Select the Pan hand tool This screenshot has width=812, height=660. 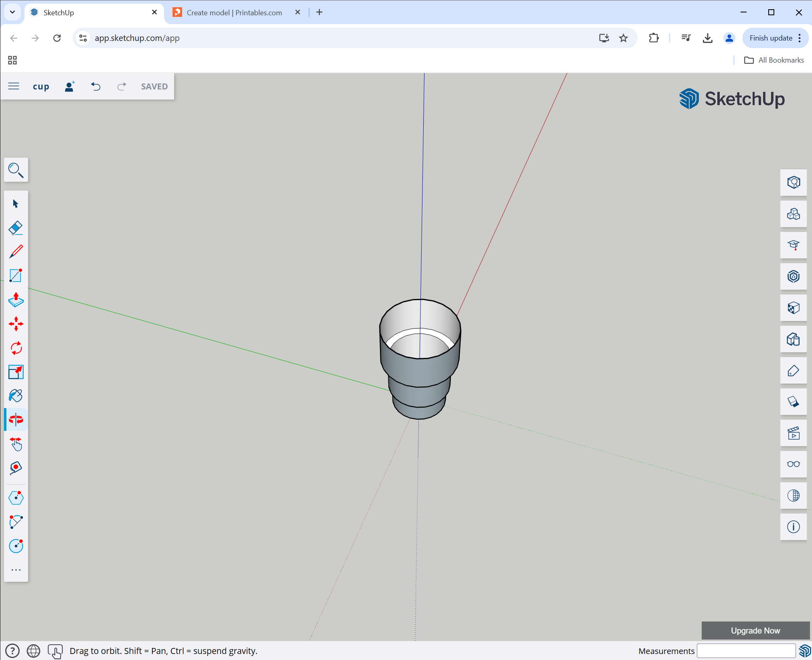coord(16,444)
